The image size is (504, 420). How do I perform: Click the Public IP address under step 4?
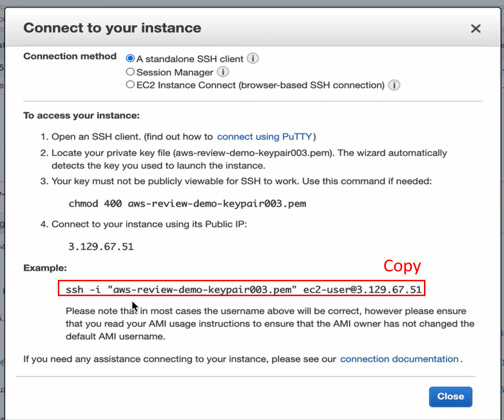[x=101, y=246]
